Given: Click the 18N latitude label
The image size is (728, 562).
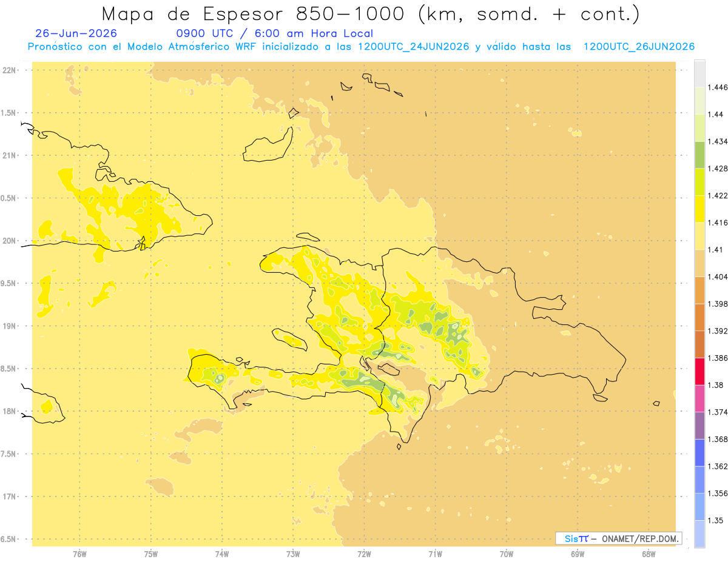Looking at the screenshot, I should (x=9, y=412).
